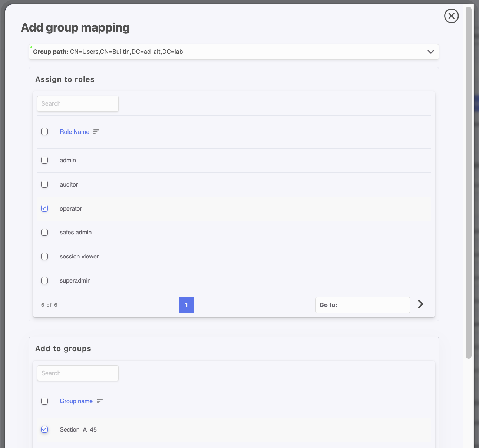Image resolution: width=479 pixels, height=448 pixels.
Task: Focus the roles Search field
Action: (x=78, y=104)
